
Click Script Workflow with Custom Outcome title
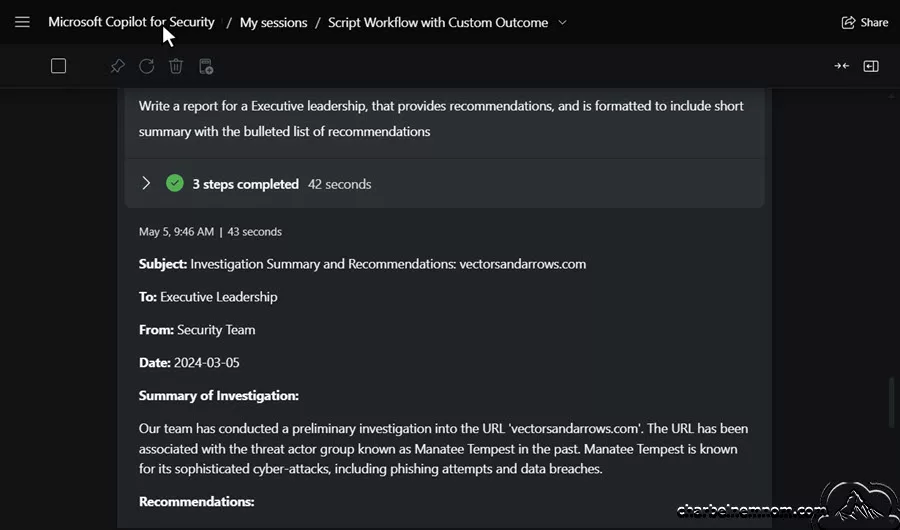point(438,23)
